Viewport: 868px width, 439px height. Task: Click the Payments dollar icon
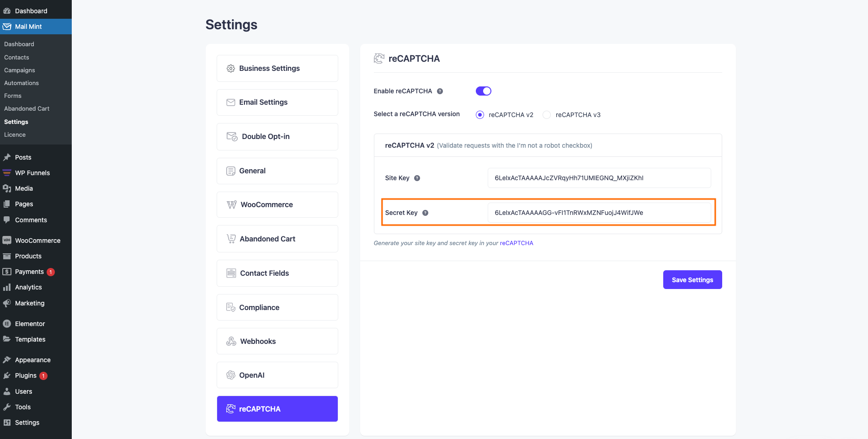pyautogui.click(x=7, y=272)
